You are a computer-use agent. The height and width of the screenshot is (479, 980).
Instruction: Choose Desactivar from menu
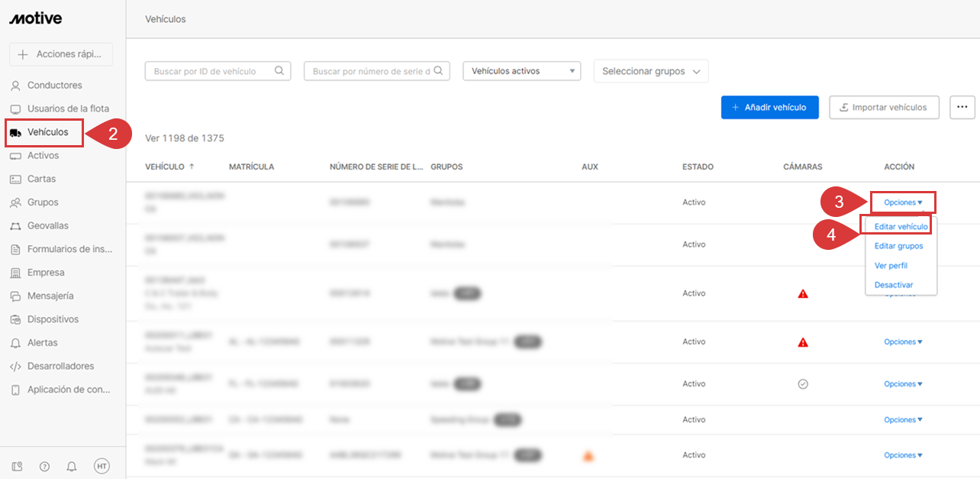point(894,285)
